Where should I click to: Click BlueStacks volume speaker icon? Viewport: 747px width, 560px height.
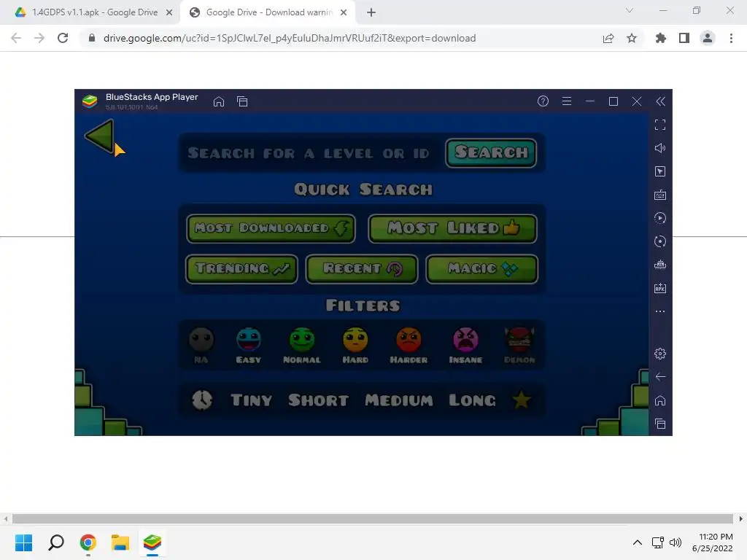click(x=660, y=148)
